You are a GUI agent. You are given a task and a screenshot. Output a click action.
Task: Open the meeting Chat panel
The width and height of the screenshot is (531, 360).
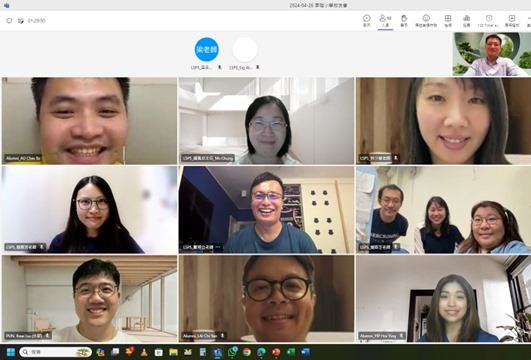pyautogui.click(x=367, y=21)
